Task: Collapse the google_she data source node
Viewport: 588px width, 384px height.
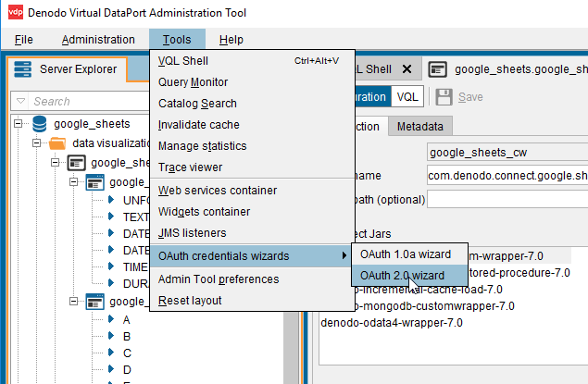Action: coord(56,163)
